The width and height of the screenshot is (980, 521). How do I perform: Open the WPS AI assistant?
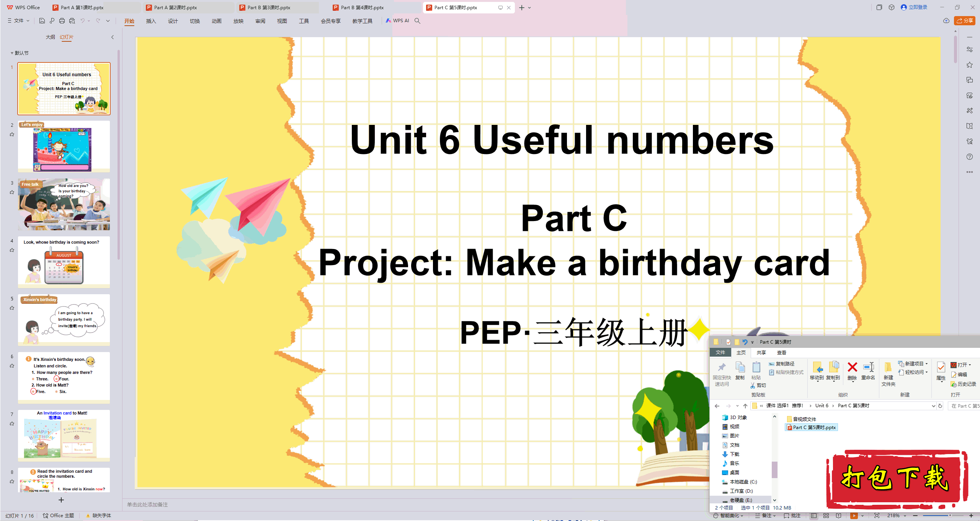[398, 21]
